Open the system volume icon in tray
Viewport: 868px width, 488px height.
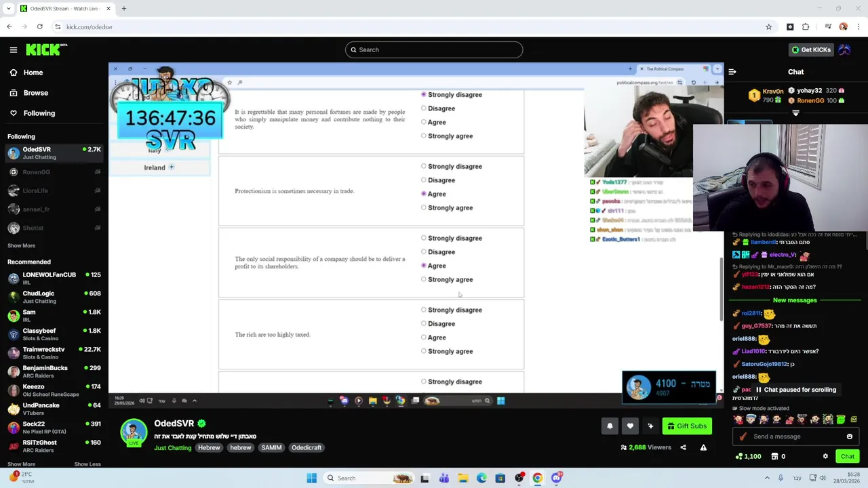coord(823,478)
